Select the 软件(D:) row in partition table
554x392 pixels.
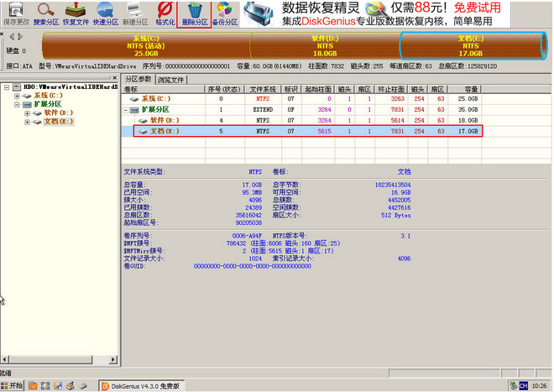301,121
